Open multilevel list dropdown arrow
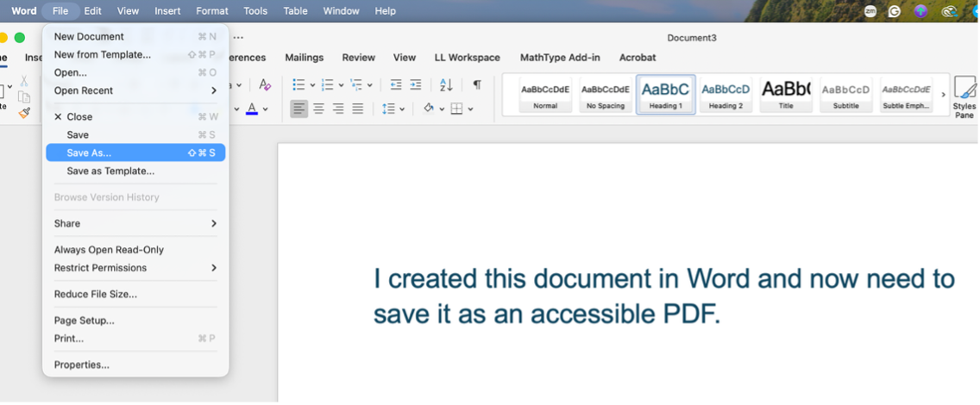 pyautogui.click(x=369, y=84)
